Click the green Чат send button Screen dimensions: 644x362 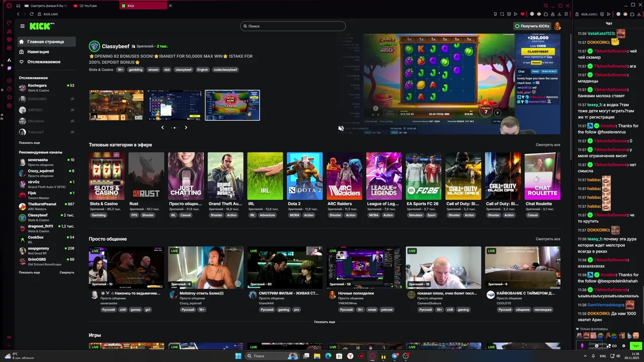(x=635, y=346)
